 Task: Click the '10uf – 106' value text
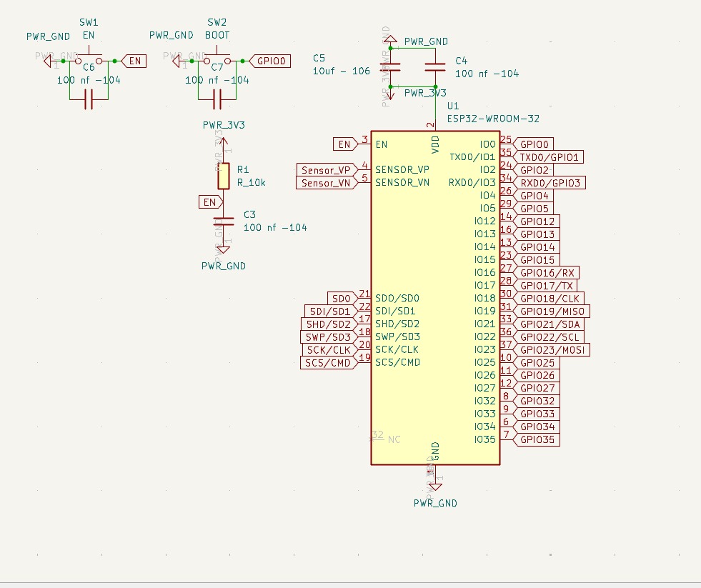(341, 71)
